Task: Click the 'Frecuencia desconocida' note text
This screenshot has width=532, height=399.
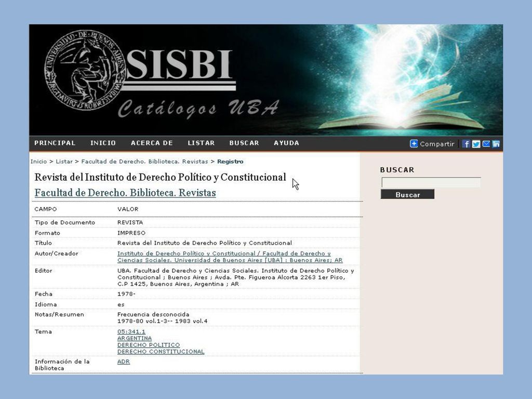Action: (153, 314)
